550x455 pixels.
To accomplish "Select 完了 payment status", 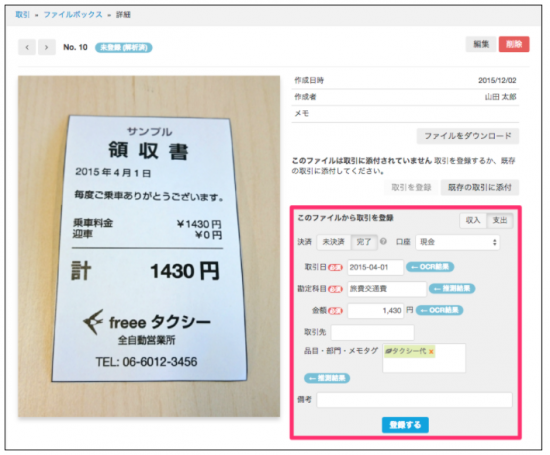I will point(364,242).
